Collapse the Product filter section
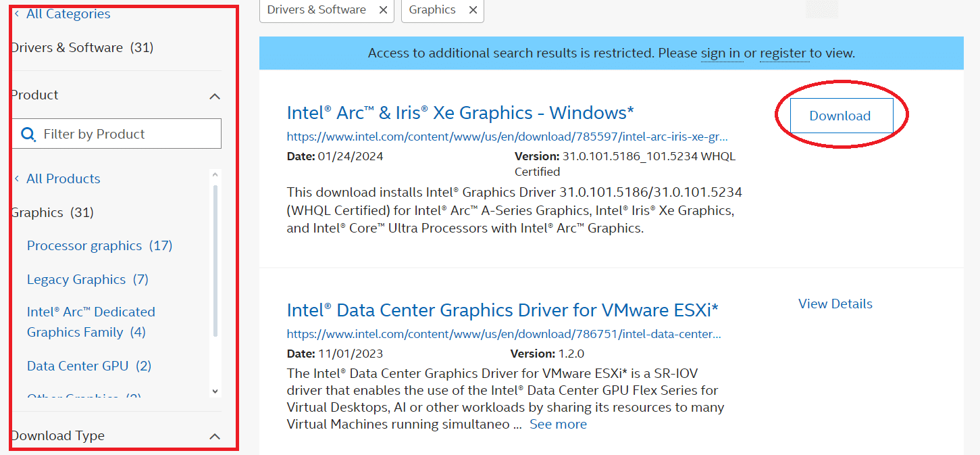Screen dimensions: 980x455 [215, 96]
